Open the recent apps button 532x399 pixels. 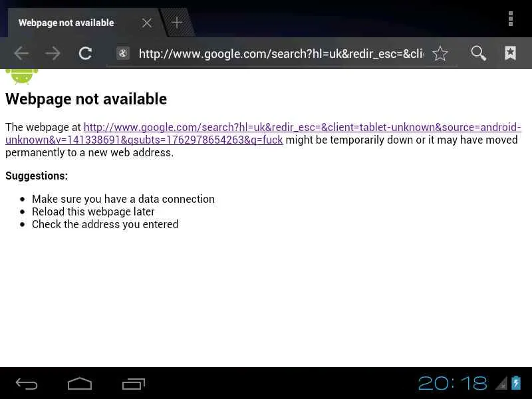134,384
